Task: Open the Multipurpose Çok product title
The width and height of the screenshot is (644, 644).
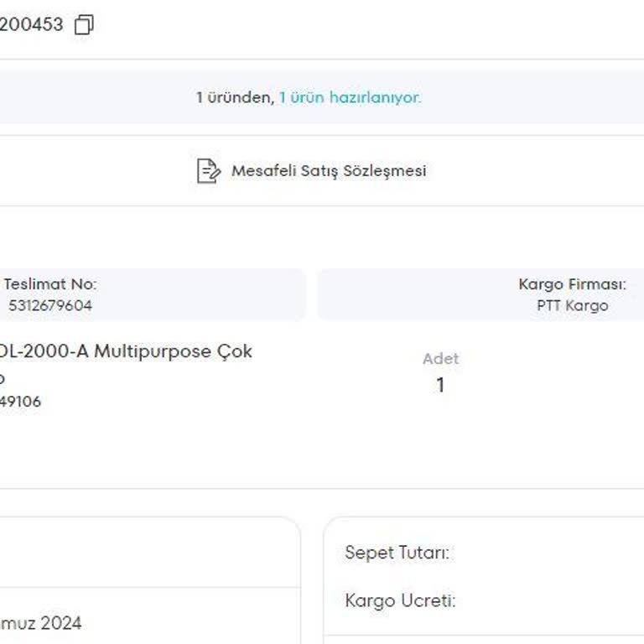Action: (x=126, y=351)
